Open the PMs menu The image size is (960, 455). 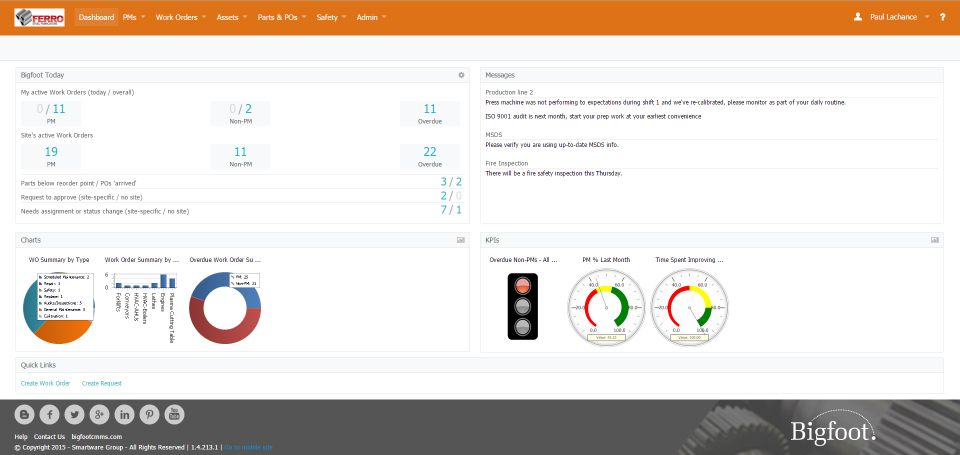(133, 17)
